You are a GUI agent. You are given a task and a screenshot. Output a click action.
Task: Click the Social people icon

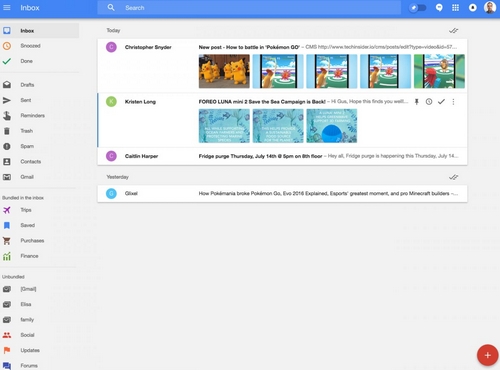(7, 335)
